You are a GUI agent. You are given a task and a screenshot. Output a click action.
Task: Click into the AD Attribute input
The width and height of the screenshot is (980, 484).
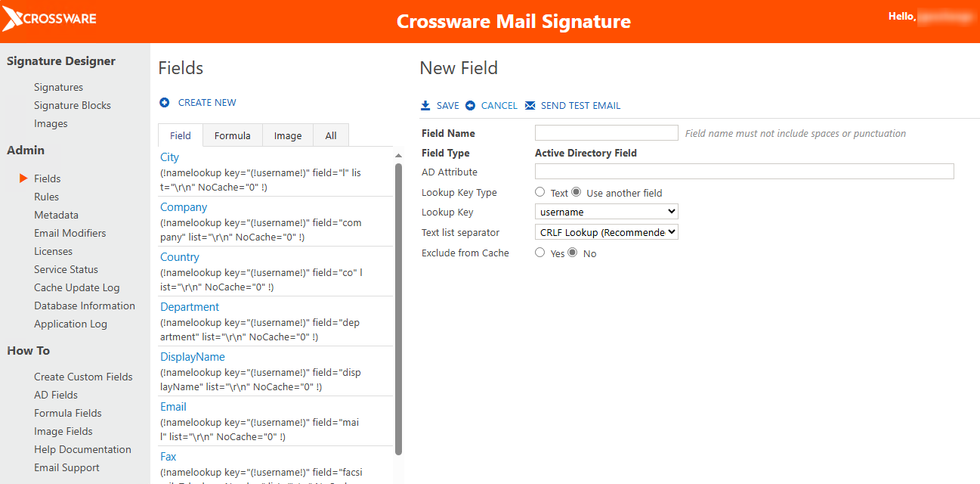(744, 172)
